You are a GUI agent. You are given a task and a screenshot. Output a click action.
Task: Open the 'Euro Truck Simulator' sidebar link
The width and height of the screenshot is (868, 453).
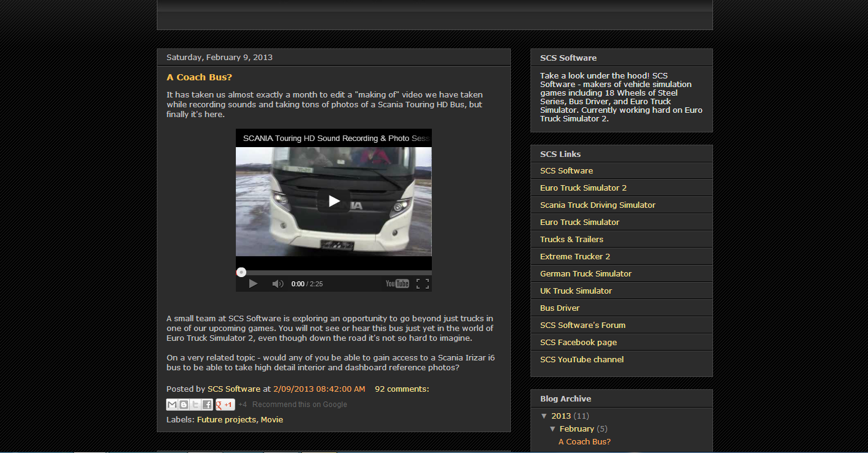579,222
